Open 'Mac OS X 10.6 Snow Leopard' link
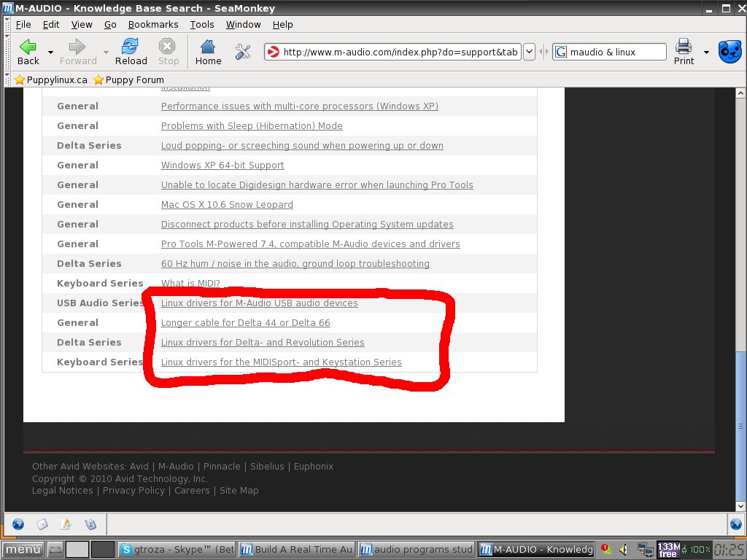 [227, 204]
